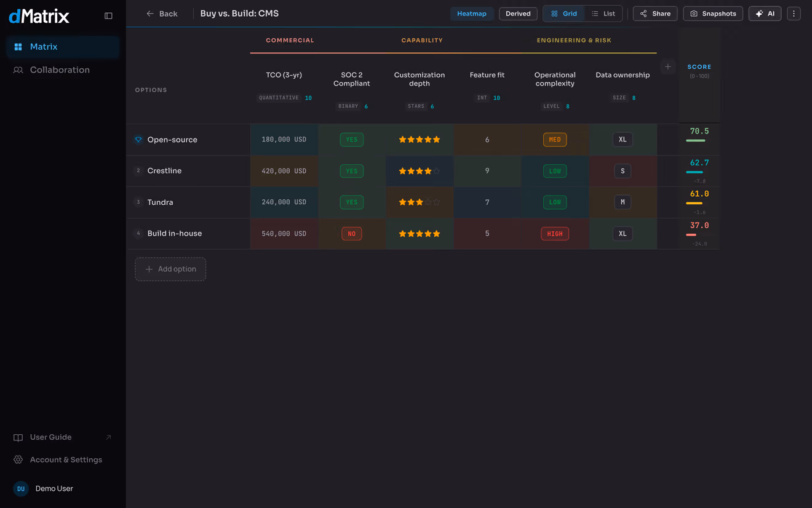Click Open-source score 70.5
812x508 pixels.
(699, 132)
